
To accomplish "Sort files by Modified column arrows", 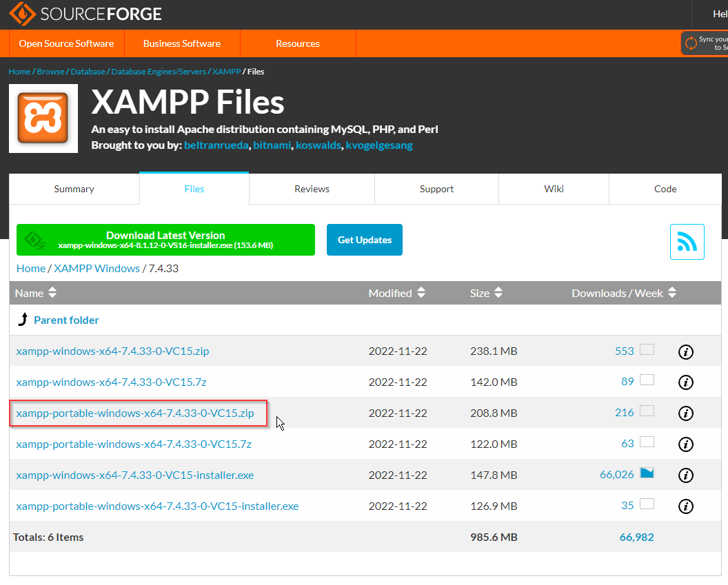I will click(421, 293).
